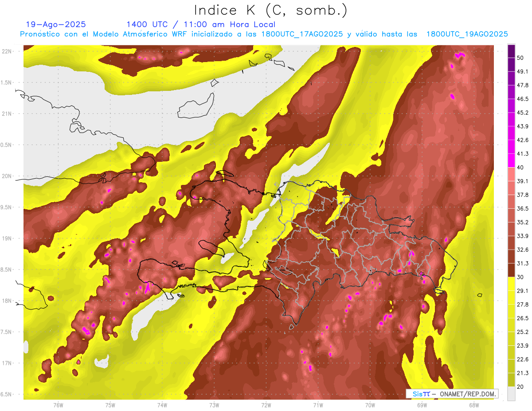Click the latitude label '17N'

pyautogui.click(x=7, y=363)
